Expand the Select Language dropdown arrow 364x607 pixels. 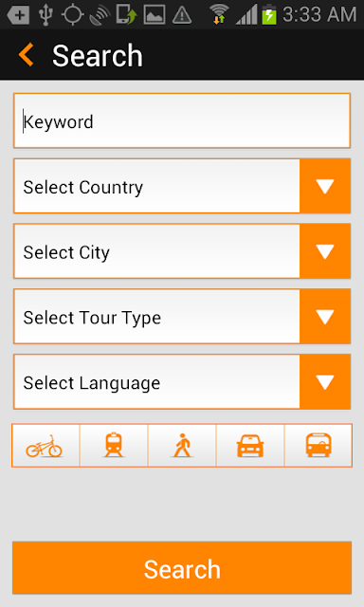325,381
